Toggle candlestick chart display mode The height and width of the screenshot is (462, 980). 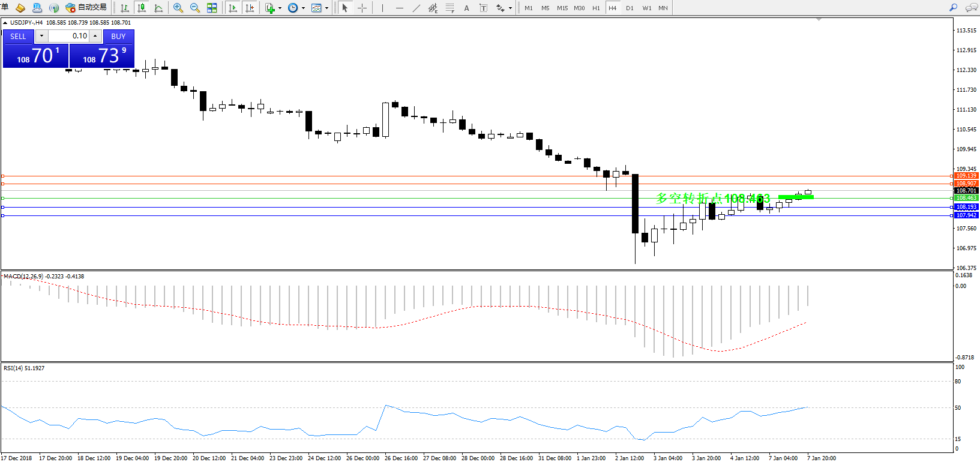(x=142, y=8)
